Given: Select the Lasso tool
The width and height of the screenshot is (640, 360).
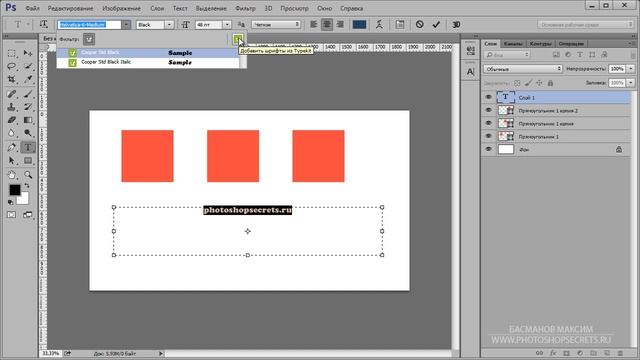Looking at the screenshot, I should tap(11, 66).
